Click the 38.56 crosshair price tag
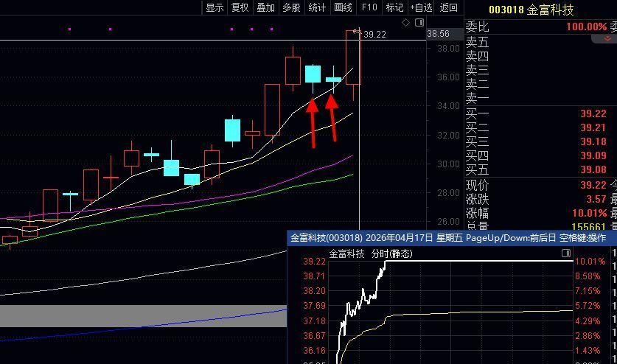The image size is (617, 364). point(438,34)
